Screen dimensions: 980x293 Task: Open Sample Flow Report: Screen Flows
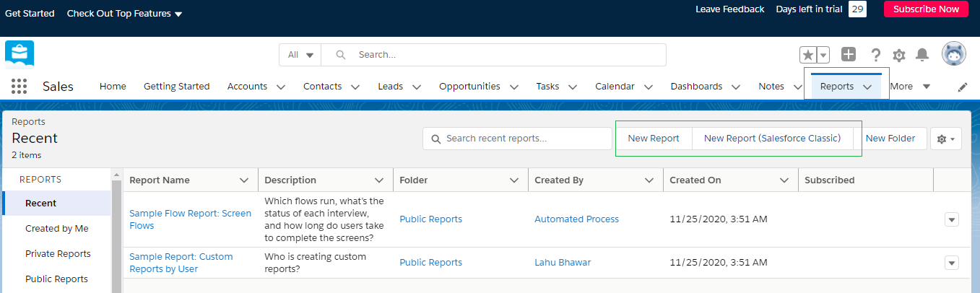coord(191,219)
